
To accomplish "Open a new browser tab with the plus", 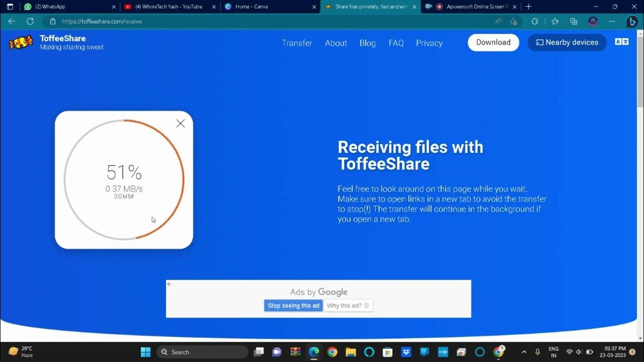I will [528, 7].
